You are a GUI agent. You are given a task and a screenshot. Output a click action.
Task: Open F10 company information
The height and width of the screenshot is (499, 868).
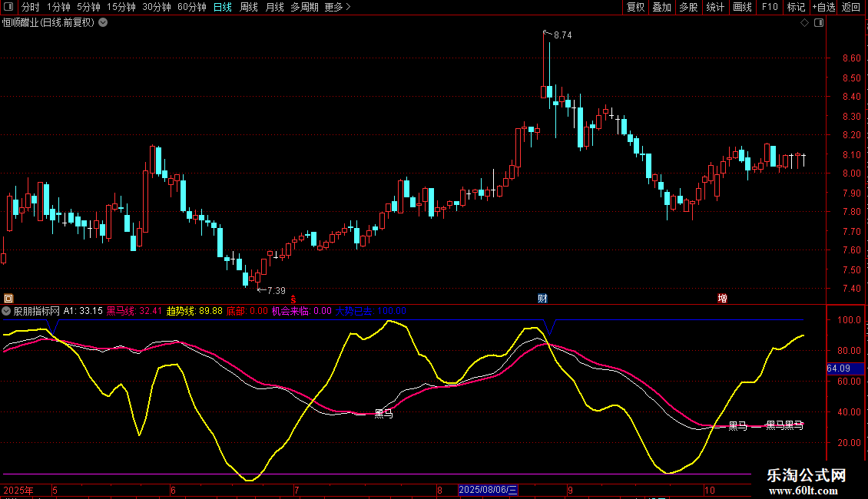click(x=769, y=8)
